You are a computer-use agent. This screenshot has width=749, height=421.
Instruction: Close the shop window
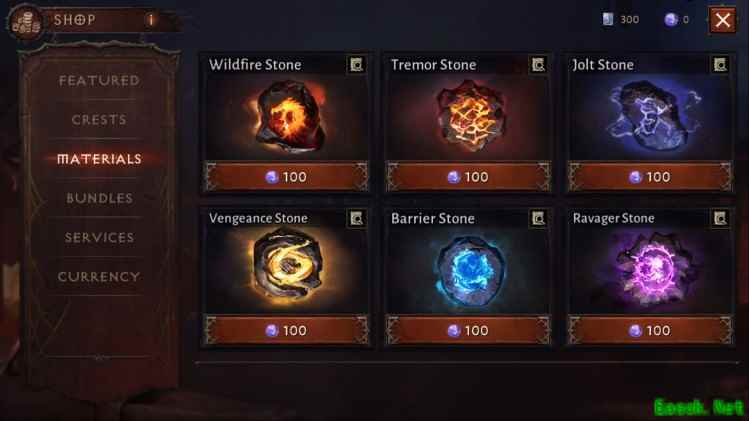click(722, 20)
